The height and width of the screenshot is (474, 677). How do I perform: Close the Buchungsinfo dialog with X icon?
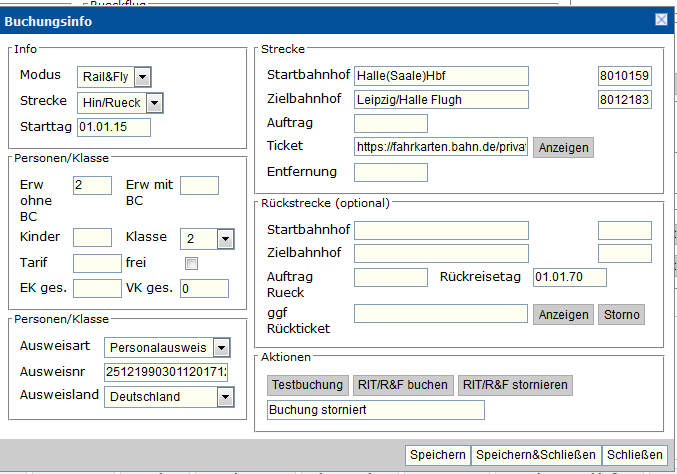(661, 19)
